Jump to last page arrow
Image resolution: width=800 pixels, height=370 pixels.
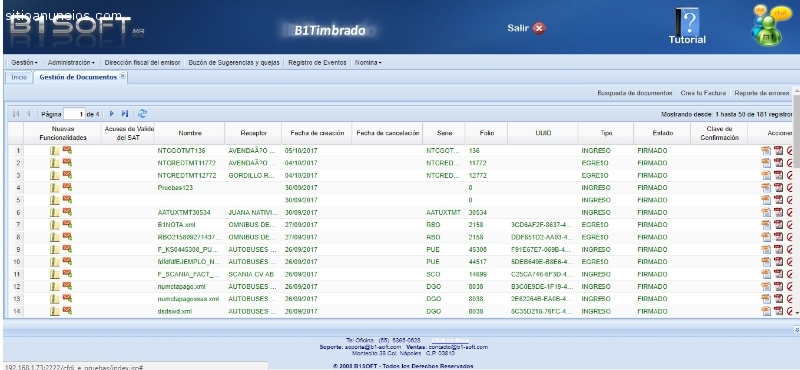(x=124, y=114)
